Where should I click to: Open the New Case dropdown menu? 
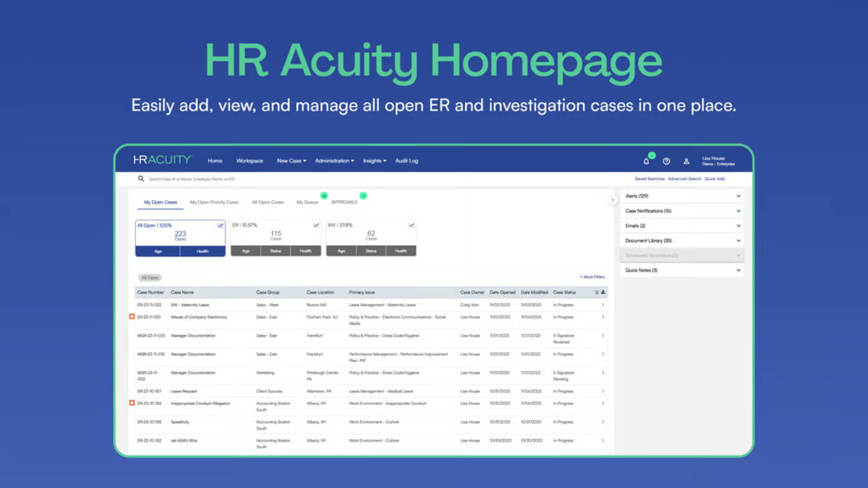click(291, 161)
